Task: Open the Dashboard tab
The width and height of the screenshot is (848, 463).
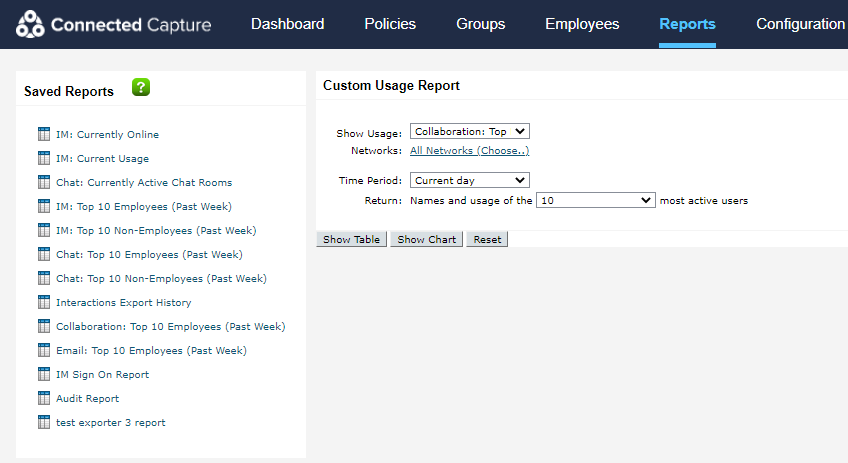Action: (288, 24)
